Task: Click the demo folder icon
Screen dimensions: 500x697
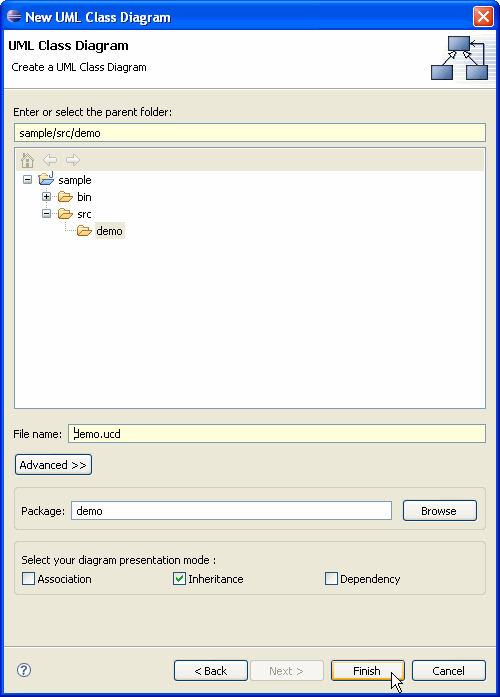Action: (84, 231)
